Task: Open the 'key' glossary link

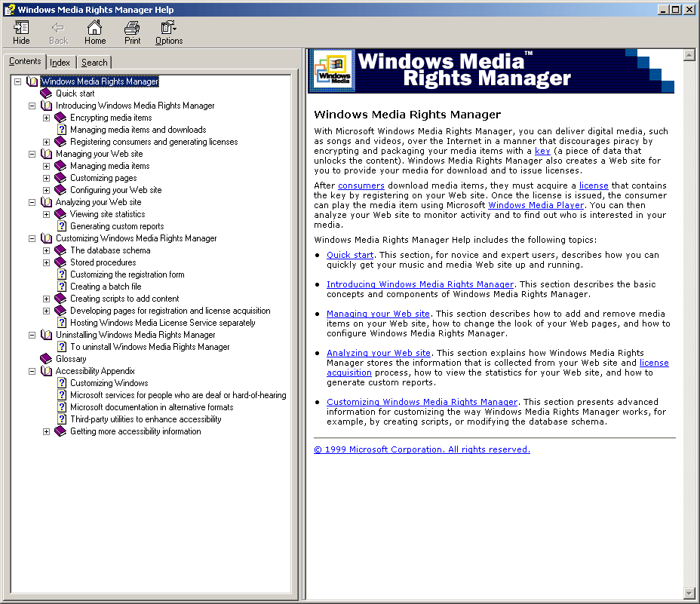Action: click(x=542, y=151)
